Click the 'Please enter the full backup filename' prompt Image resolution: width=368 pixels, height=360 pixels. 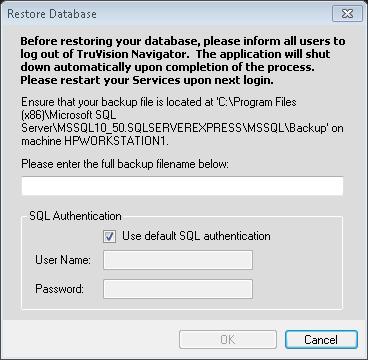(x=125, y=164)
